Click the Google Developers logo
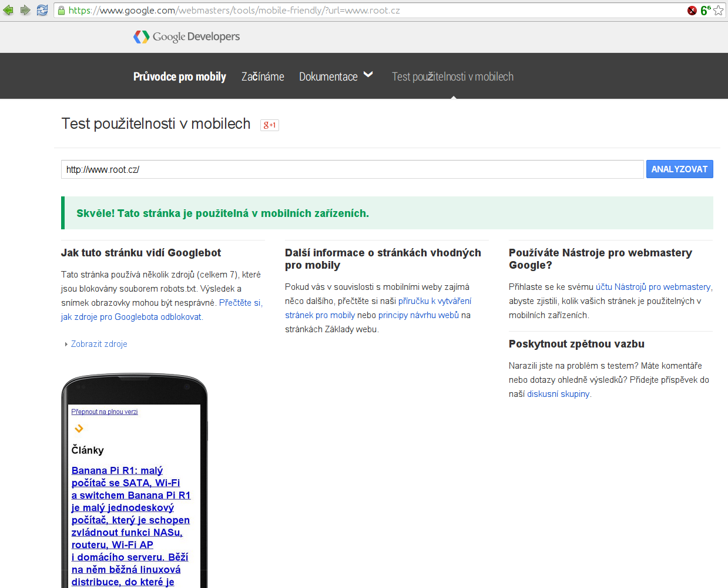The height and width of the screenshot is (588, 728). click(187, 36)
